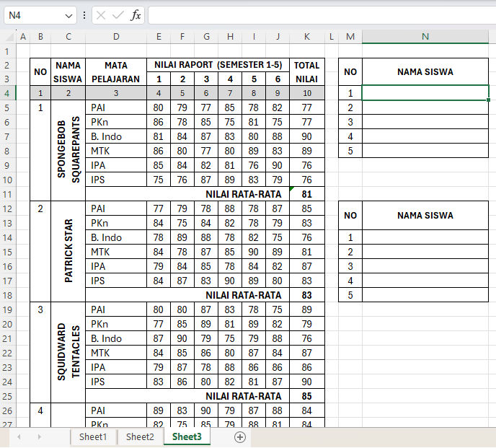Click student number 2 in cell B12
This screenshot has height=448, width=496.
tap(40, 208)
